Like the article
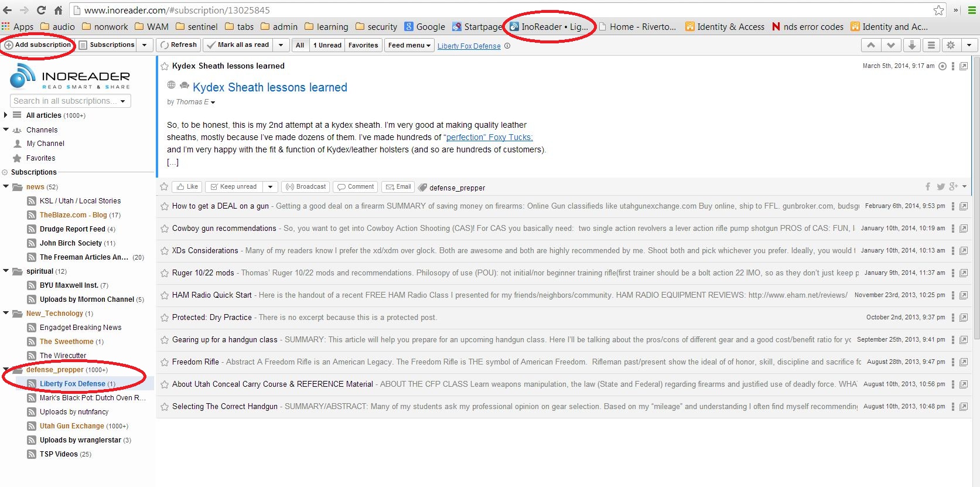Image resolution: width=980 pixels, height=487 pixels. pos(187,187)
